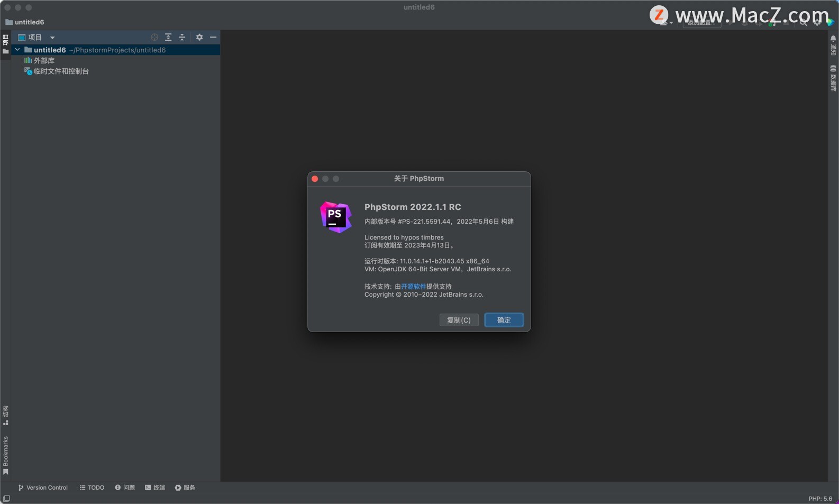Open the 结构 side tool window tab
This screenshot has width=839, height=504.
pos(5,416)
